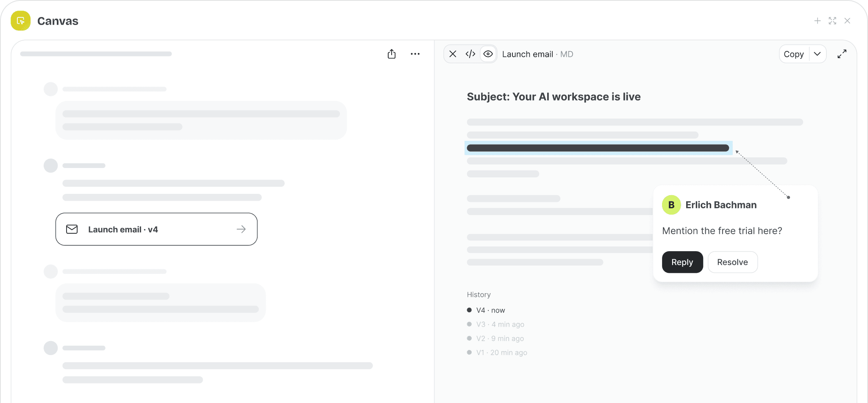The height and width of the screenshot is (403, 868).
Task: Click Erlich Bachman's avatar in the comment
Action: click(x=671, y=205)
